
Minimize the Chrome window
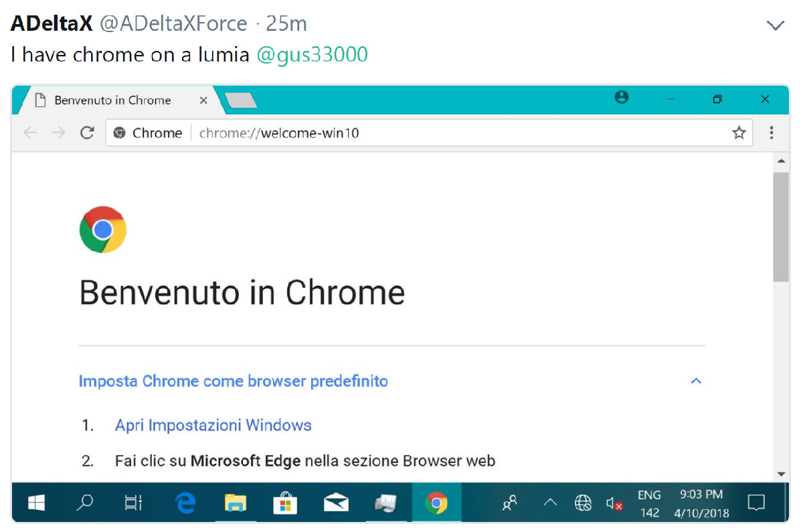pyautogui.click(x=671, y=99)
